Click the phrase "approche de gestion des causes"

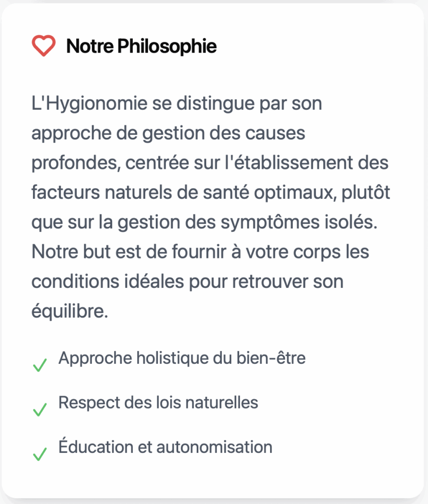(x=168, y=134)
